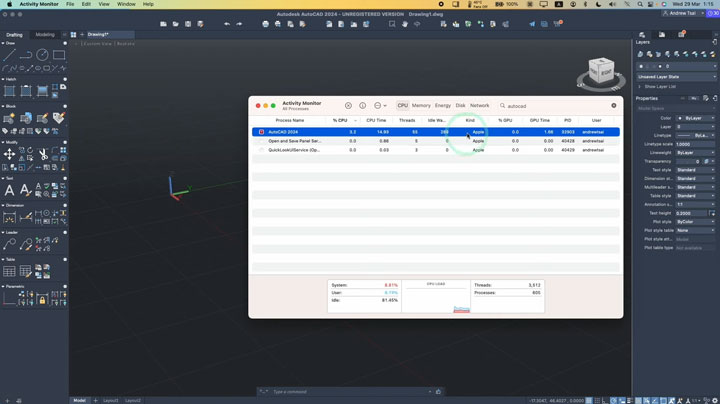The height and width of the screenshot is (404, 720).
Task: Toggle the Leader panel pin dot
Action: coord(65,232)
